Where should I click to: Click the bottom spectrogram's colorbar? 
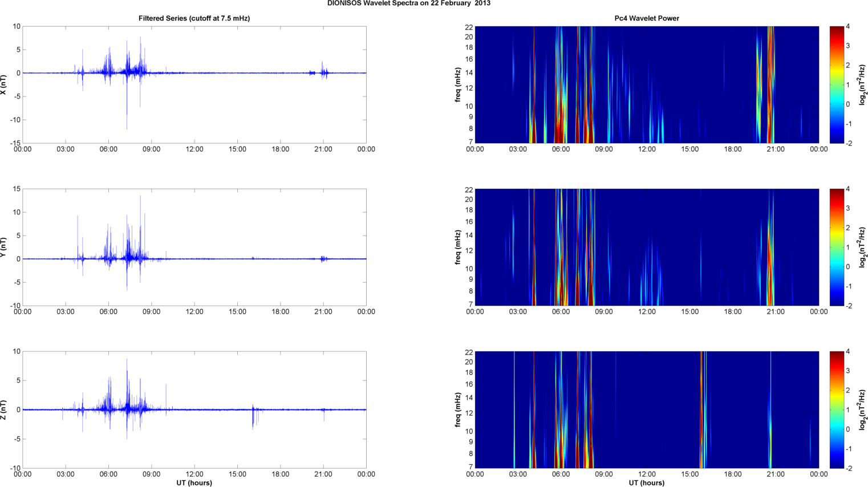coord(836,409)
